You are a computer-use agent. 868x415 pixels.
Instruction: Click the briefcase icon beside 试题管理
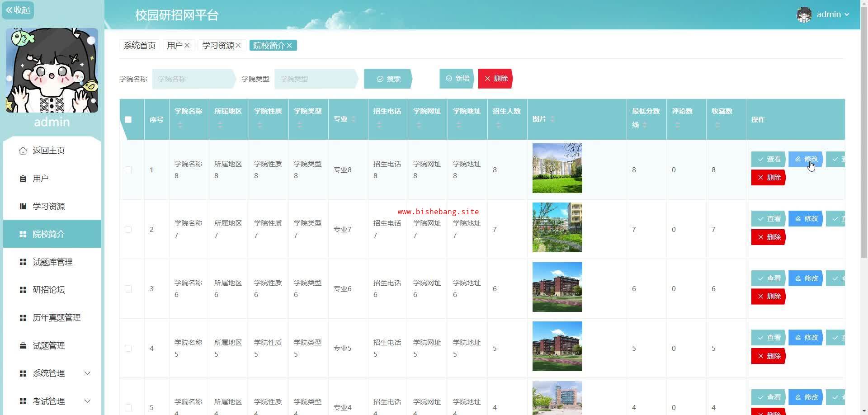click(23, 346)
